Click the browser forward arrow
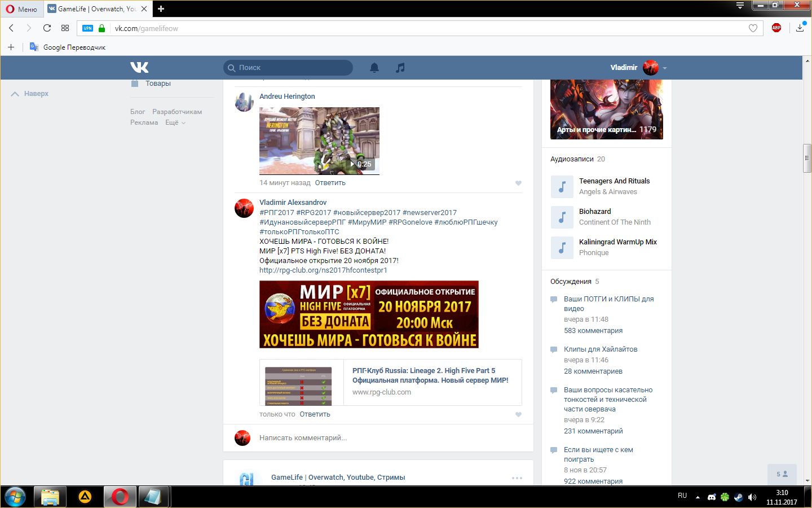Viewport: 812px width, 508px height. pos(29,28)
